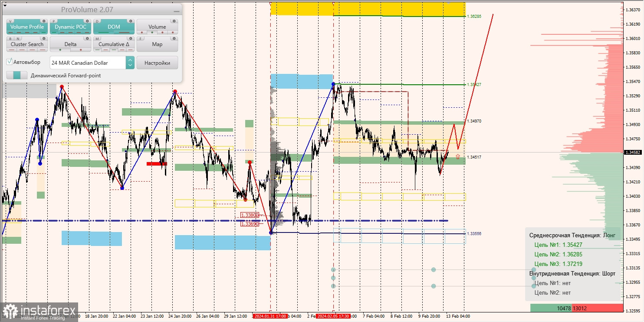The height and width of the screenshot is (322, 644).
Task: Open the contract dropdown arrows
Action: click(130, 63)
